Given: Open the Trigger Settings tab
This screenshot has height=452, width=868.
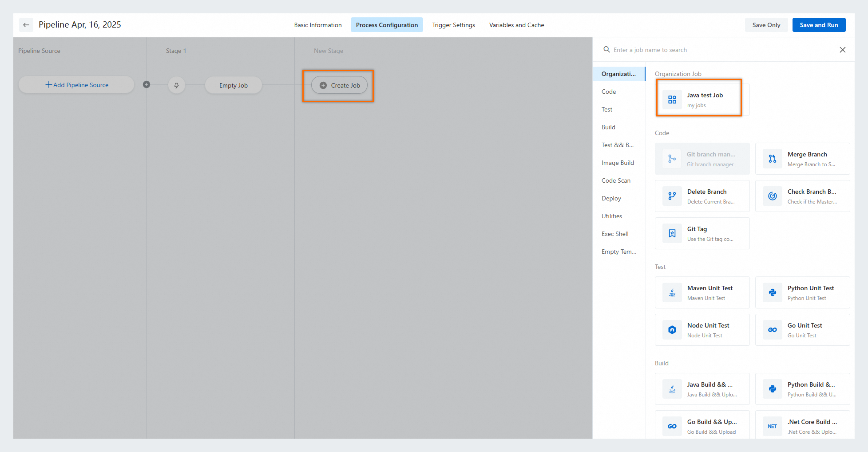Looking at the screenshot, I should [x=453, y=25].
